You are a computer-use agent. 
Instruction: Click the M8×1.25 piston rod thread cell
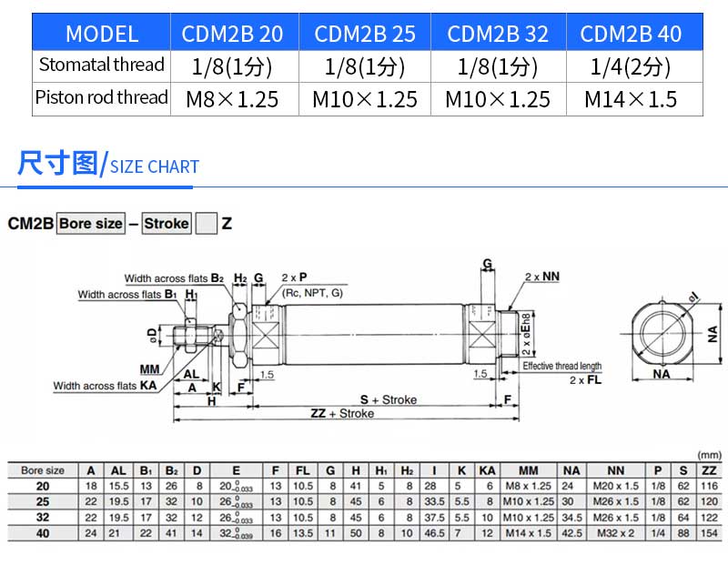tap(232, 99)
